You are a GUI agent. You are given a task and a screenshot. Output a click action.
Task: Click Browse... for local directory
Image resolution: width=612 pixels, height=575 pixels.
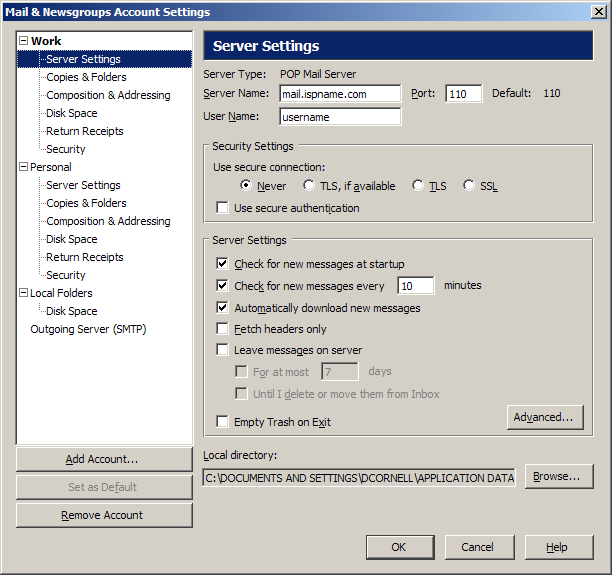click(x=558, y=477)
